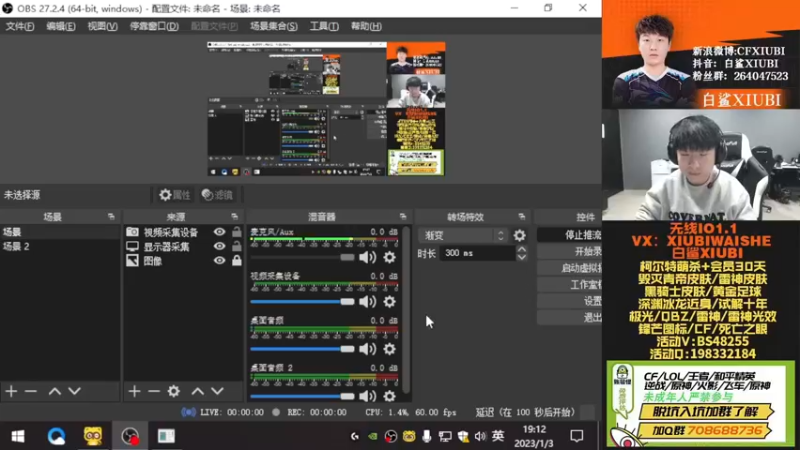Open 桌面音频 2 audio settings gear
This screenshot has height=450, width=800.
pyautogui.click(x=389, y=396)
